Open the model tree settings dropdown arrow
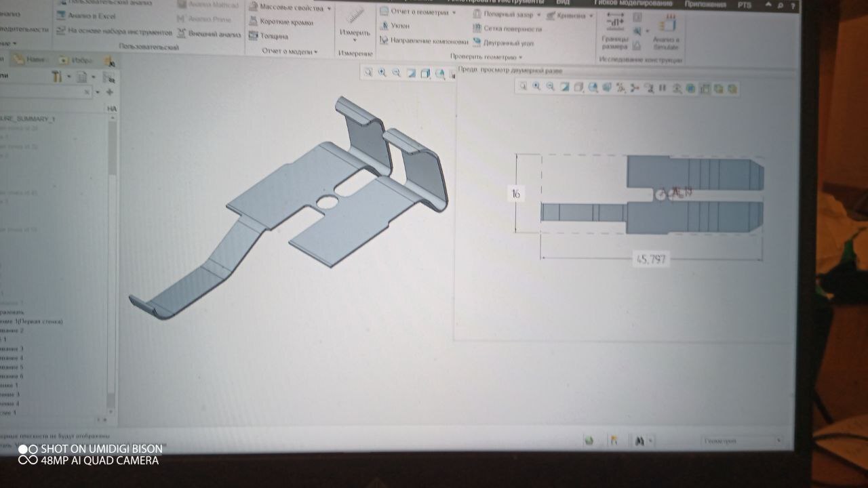Image resolution: width=868 pixels, height=488 pixels. coord(68,77)
